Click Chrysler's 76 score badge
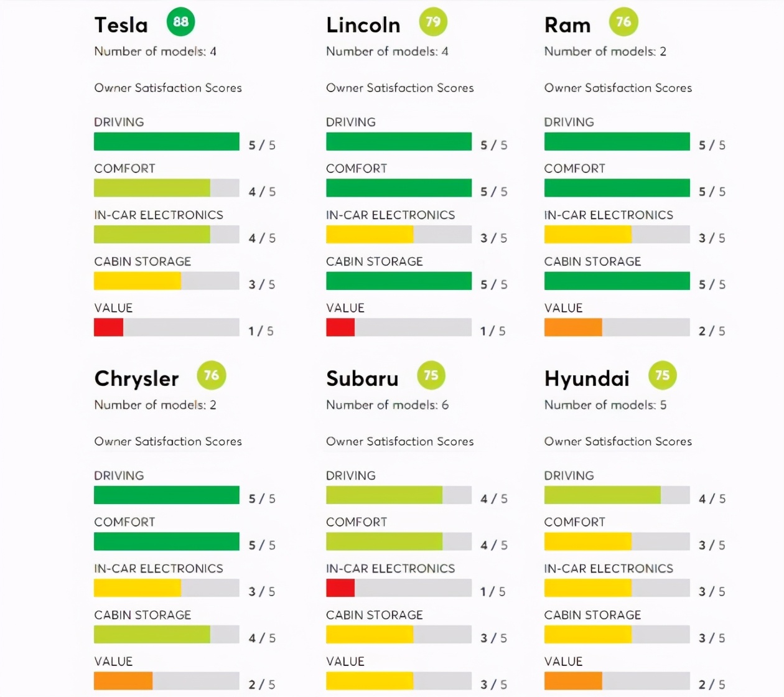Viewport: 784px width, 697px height. [212, 376]
